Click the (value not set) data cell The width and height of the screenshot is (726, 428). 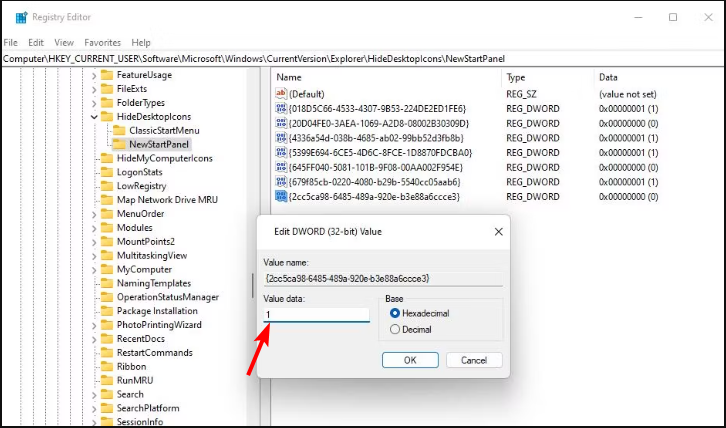[628, 94]
